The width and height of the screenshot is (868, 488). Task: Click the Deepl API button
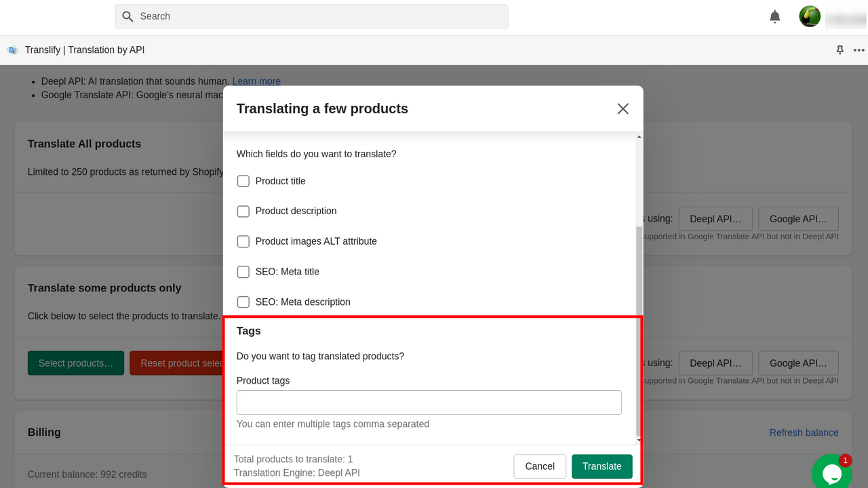[715, 218]
